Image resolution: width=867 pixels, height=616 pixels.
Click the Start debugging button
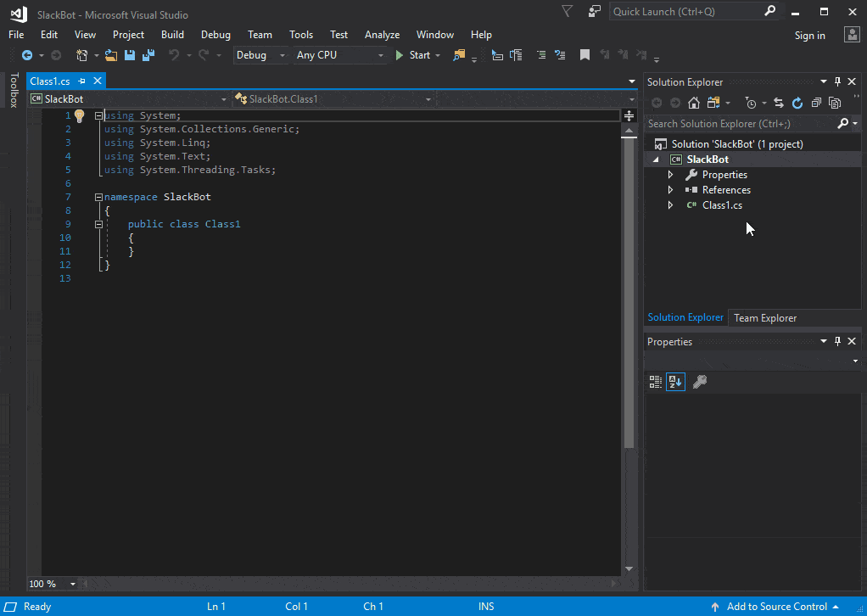[x=414, y=55]
